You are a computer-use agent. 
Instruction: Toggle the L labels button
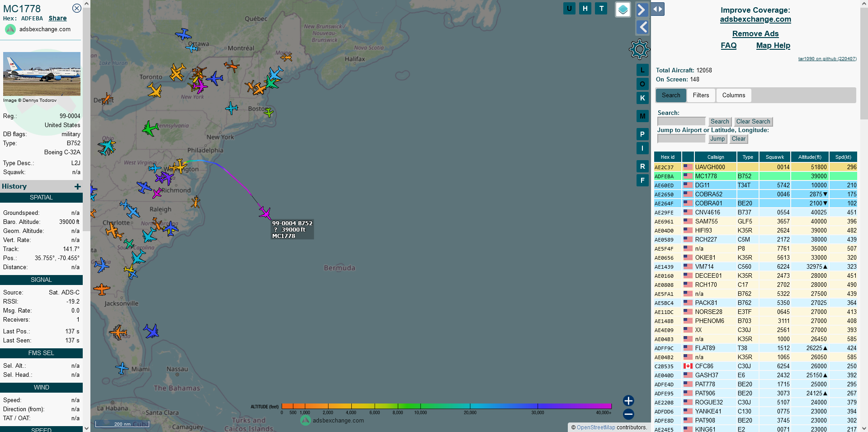coord(642,70)
